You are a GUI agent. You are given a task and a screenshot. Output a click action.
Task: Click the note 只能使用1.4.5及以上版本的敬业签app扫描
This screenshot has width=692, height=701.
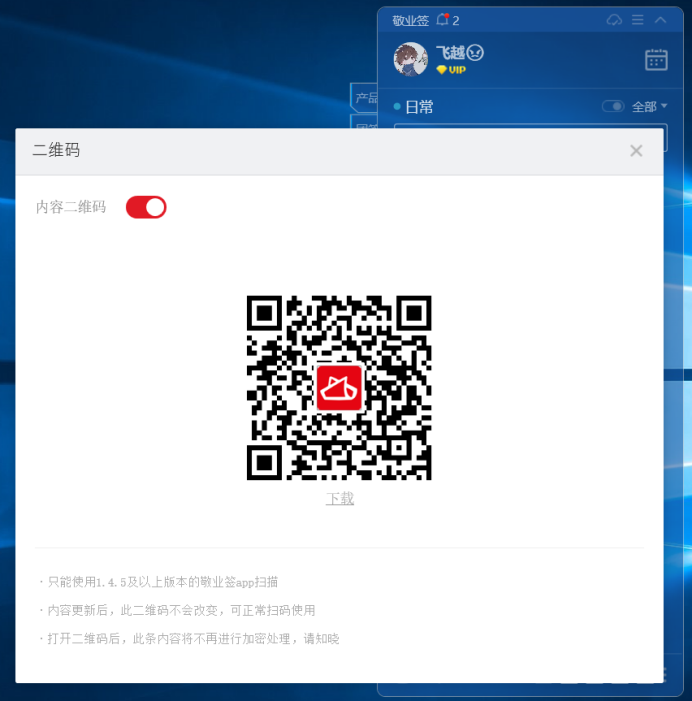tap(163, 582)
